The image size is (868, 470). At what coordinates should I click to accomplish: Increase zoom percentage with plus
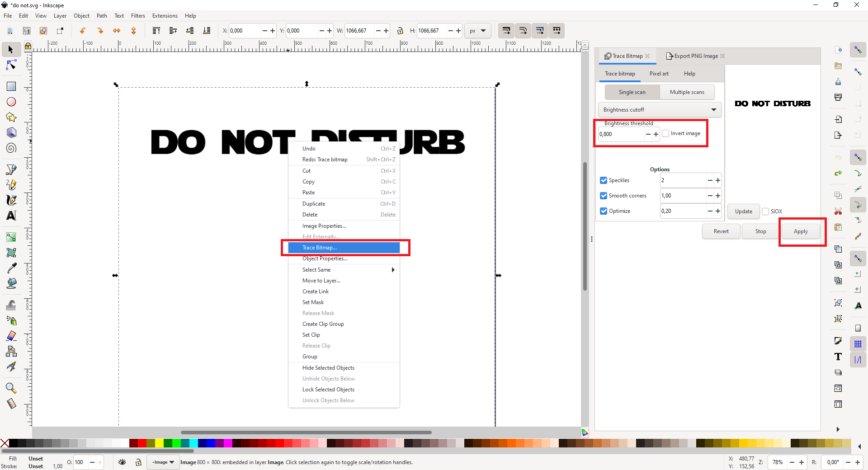click(x=802, y=462)
